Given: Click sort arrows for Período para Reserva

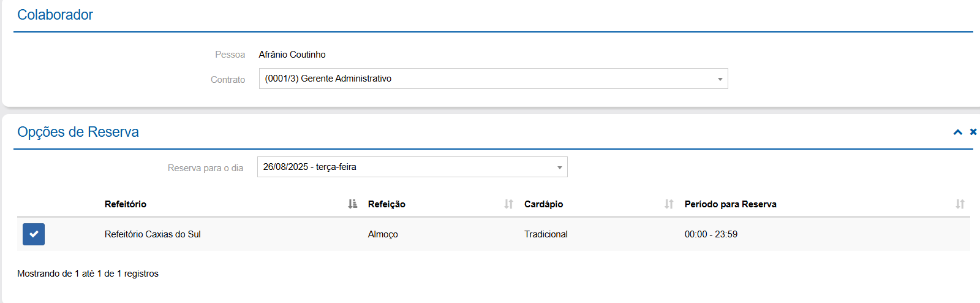Looking at the screenshot, I should click(960, 204).
